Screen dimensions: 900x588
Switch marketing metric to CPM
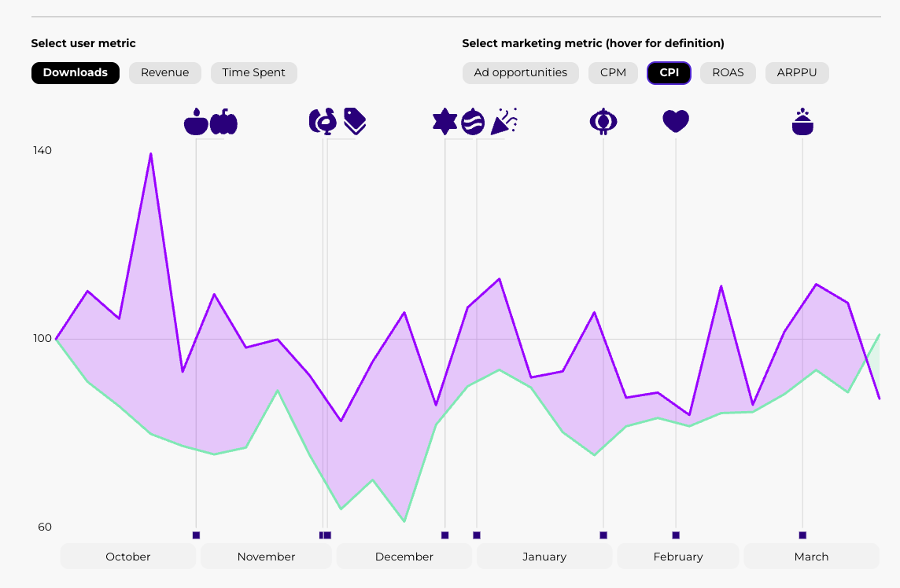(x=614, y=72)
